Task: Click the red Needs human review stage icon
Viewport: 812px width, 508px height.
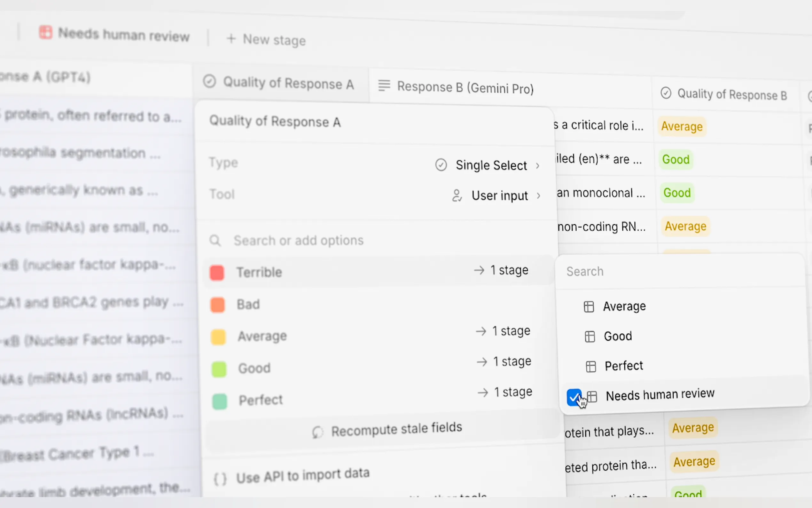Action: pos(46,32)
